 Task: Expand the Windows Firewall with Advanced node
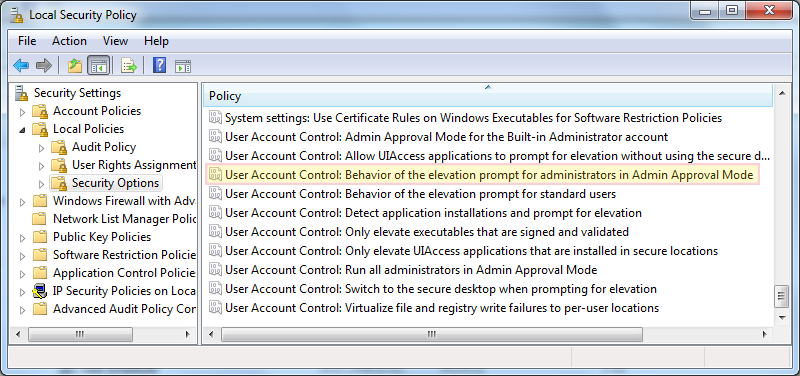click(x=22, y=202)
